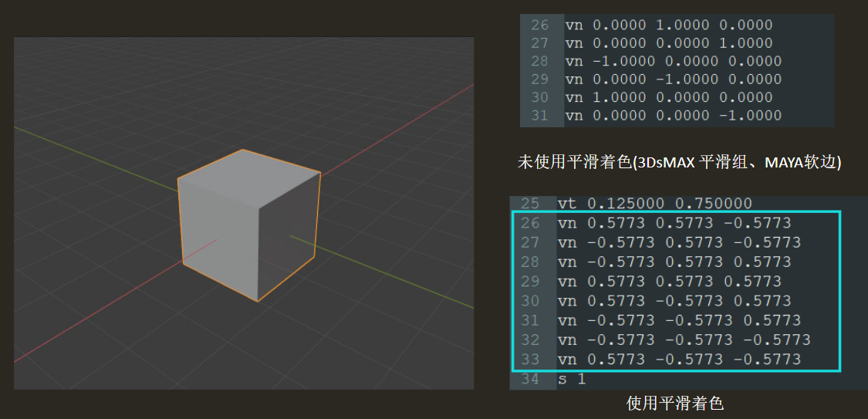Click line number 34 in the lower code block

click(530, 379)
